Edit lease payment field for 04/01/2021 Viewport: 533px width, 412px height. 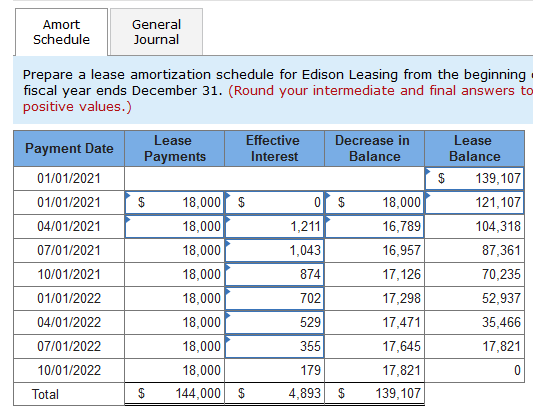pyautogui.click(x=174, y=226)
